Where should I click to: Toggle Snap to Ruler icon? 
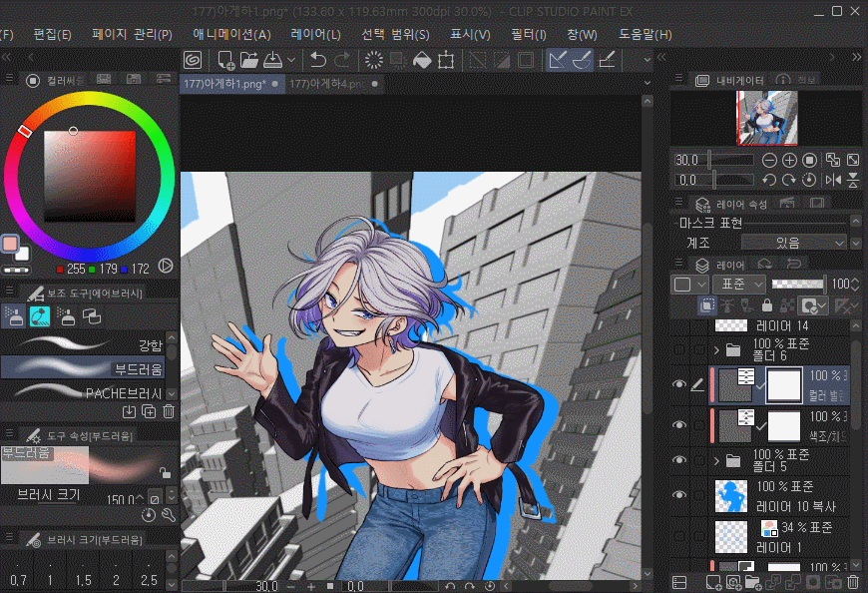click(558, 60)
